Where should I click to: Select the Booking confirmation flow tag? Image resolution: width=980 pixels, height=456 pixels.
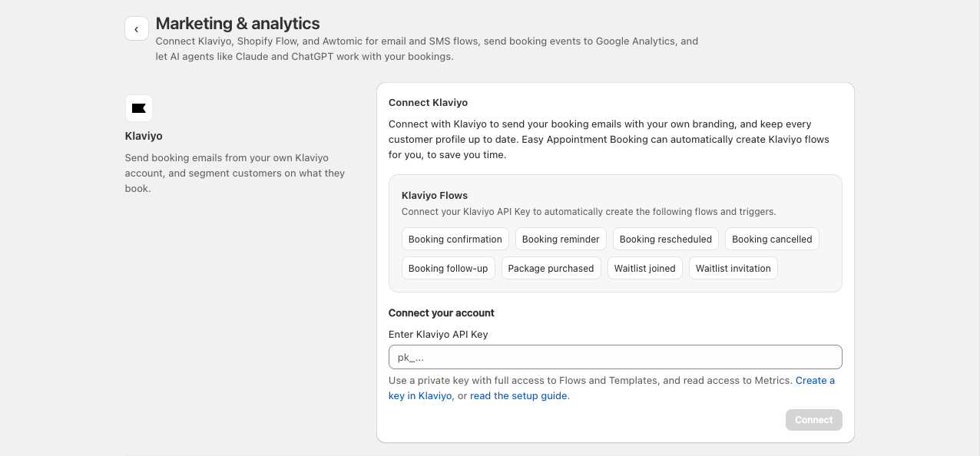tap(455, 239)
